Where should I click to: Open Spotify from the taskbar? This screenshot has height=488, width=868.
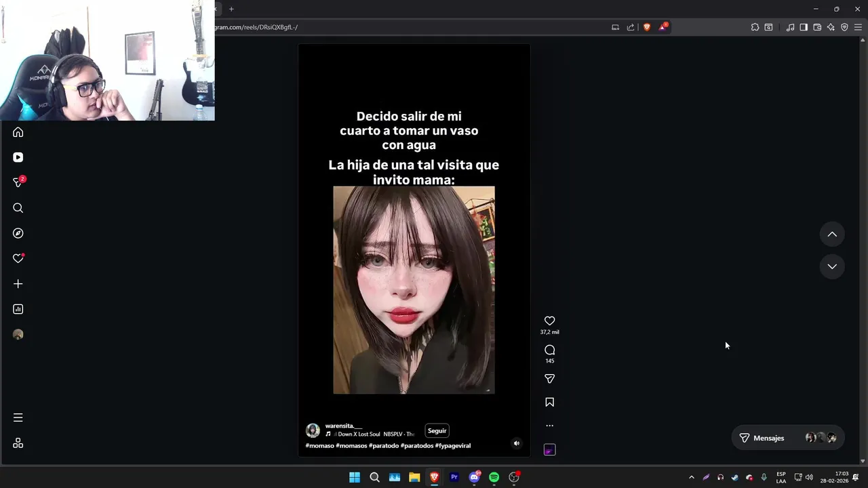(x=494, y=477)
